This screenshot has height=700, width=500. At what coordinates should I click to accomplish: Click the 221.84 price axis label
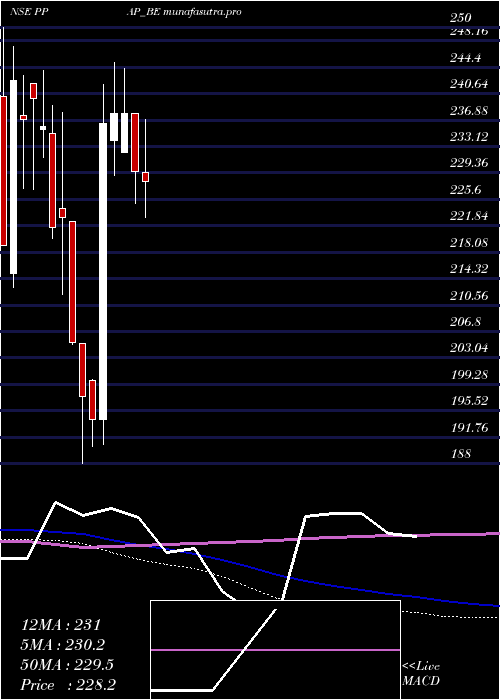(x=469, y=217)
